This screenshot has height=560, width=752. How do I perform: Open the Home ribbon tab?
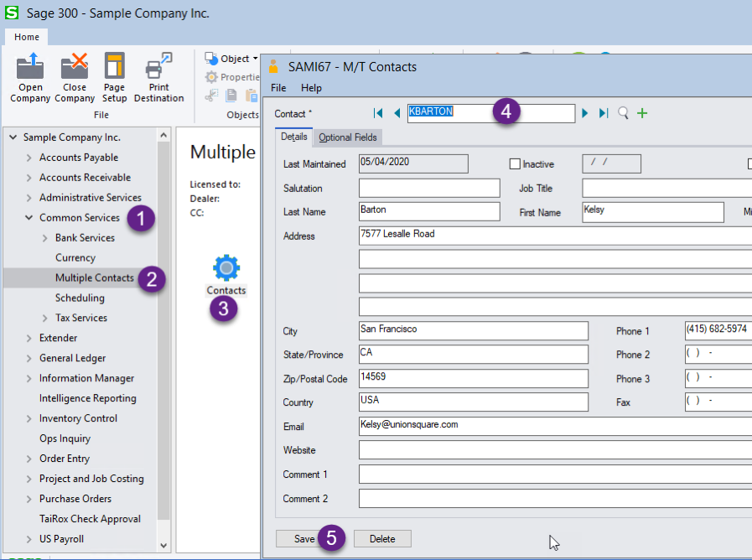click(26, 37)
